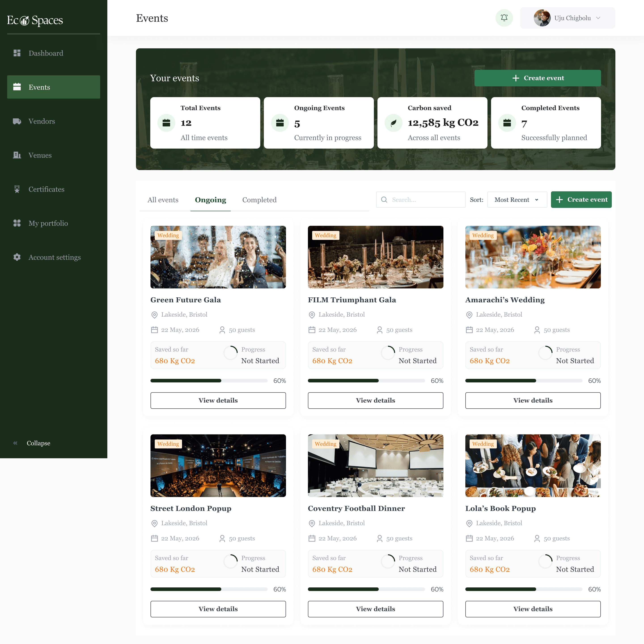Click Create event beside the sort dropdown
The image size is (644, 644).
click(581, 200)
